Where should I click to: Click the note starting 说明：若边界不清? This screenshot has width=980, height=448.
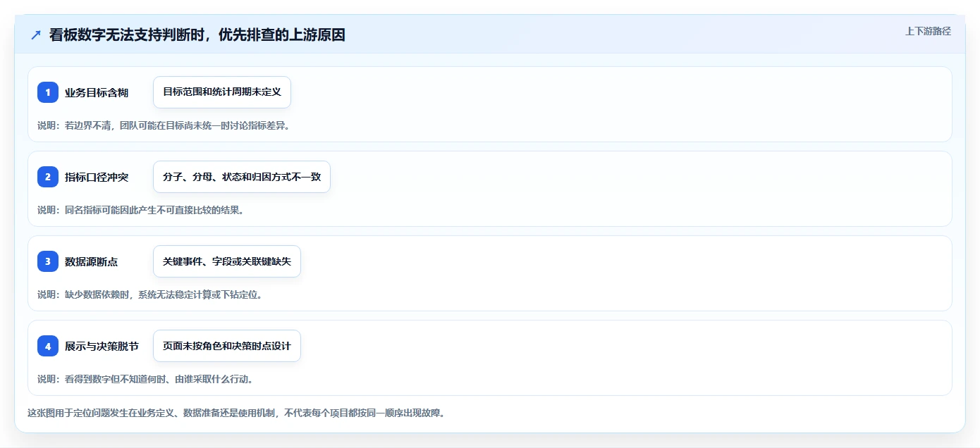tap(164, 125)
